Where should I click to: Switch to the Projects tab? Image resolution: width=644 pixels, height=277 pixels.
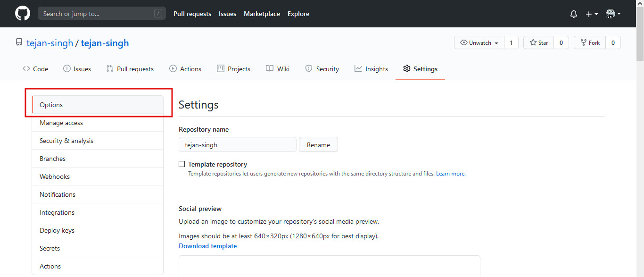pos(233,69)
